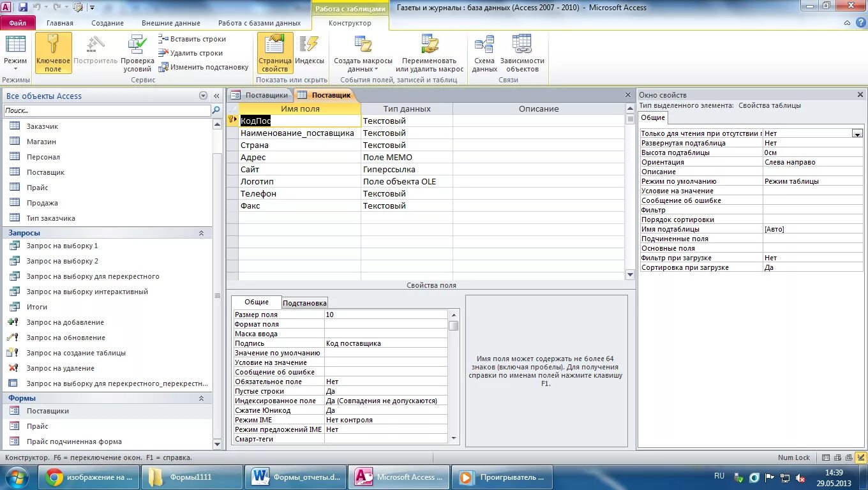Open media player taskbar button
This screenshot has height=490, width=868.
point(502,477)
